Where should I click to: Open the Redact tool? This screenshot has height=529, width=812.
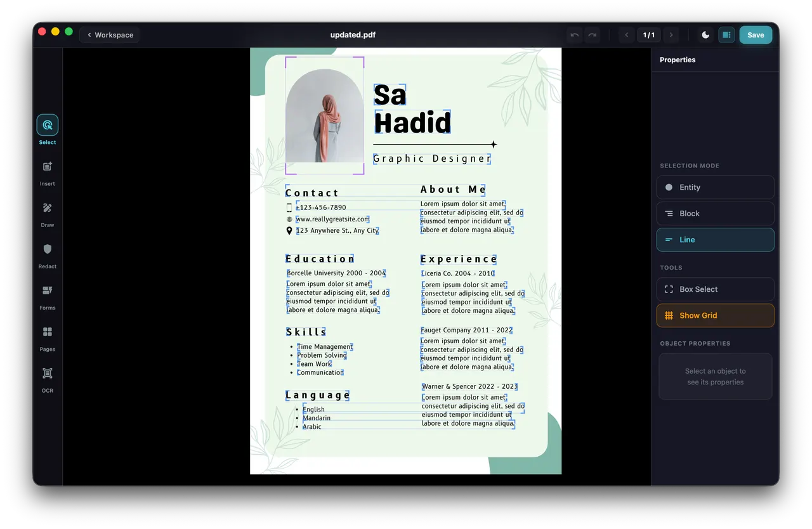[48, 254]
